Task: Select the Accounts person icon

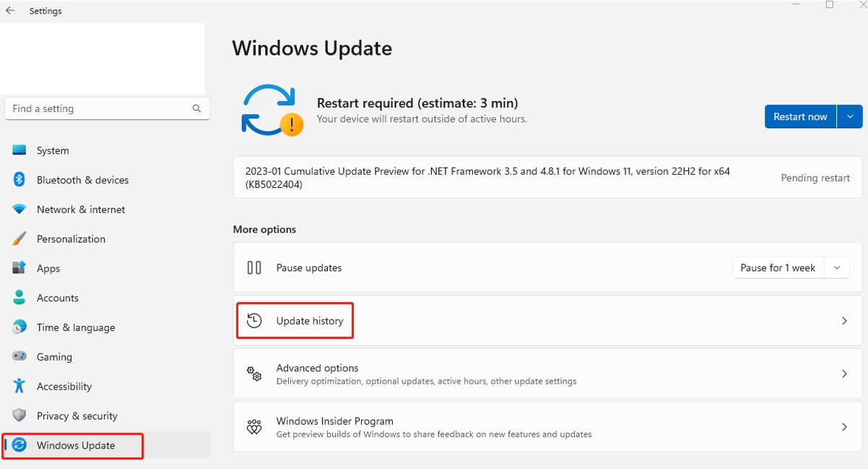Action: [19, 298]
